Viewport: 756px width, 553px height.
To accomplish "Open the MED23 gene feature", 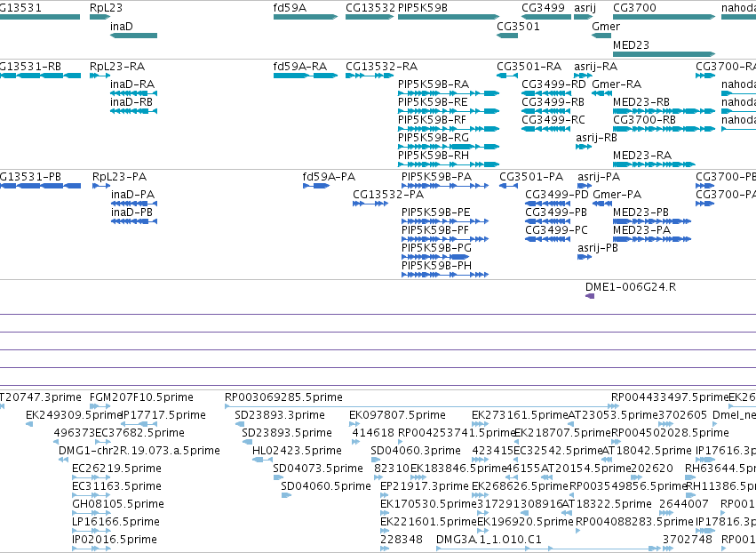I will coord(664,54).
